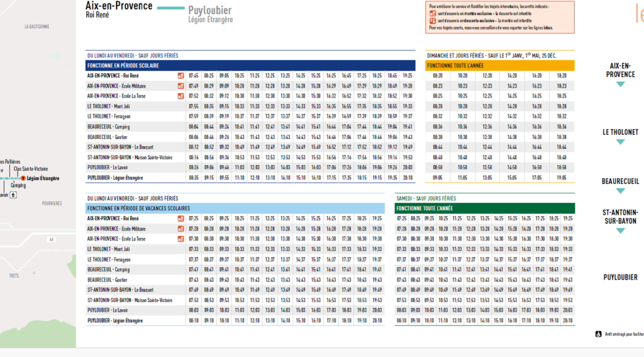Click boarding-only icon for Roi René, school period
The height and width of the screenshot is (357, 644).
(x=180, y=76)
